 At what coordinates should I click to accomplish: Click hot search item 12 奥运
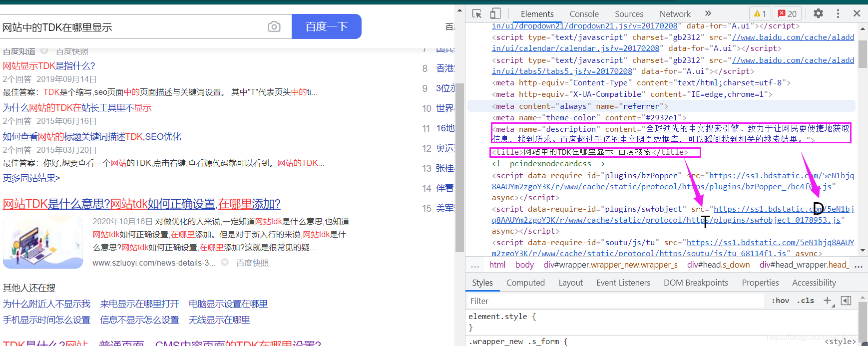(438, 148)
